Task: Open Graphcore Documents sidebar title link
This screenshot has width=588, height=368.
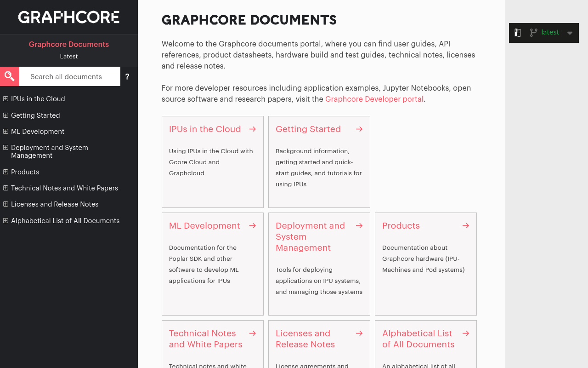Action: (x=69, y=44)
